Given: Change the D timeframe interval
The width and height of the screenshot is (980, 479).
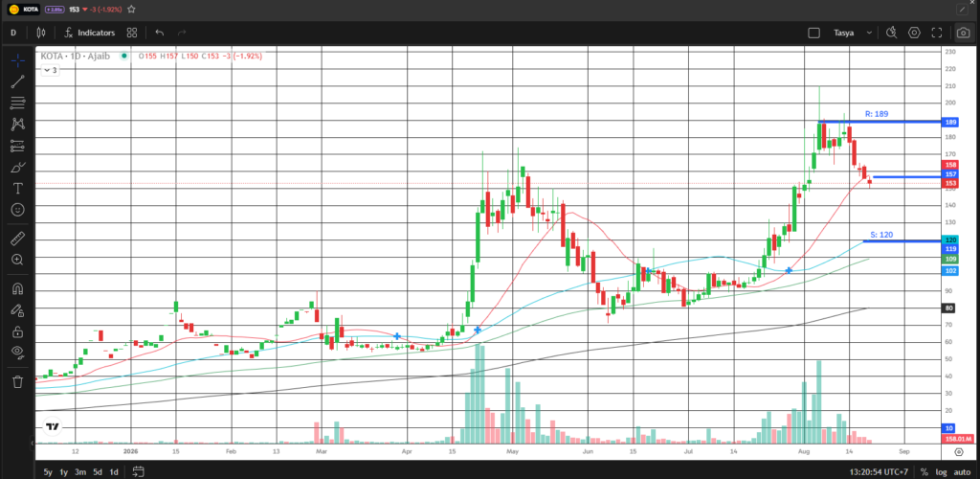Looking at the screenshot, I should pyautogui.click(x=13, y=33).
